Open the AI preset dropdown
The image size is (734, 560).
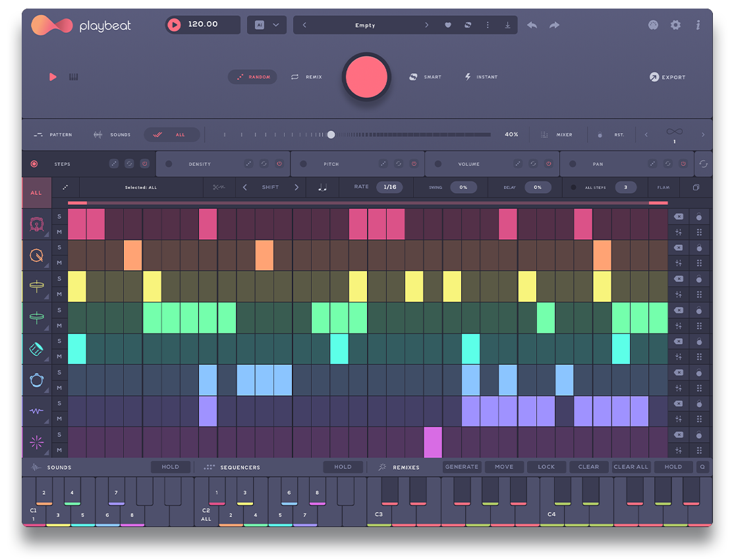[x=266, y=24]
